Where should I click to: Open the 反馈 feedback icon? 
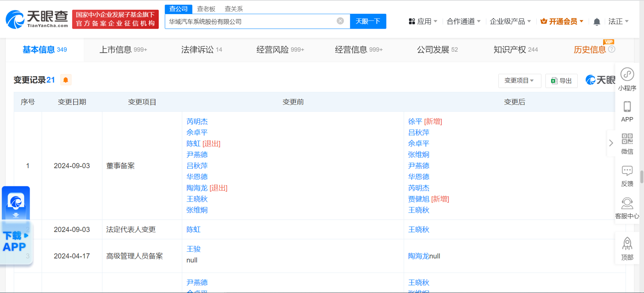tap(627, 171)
